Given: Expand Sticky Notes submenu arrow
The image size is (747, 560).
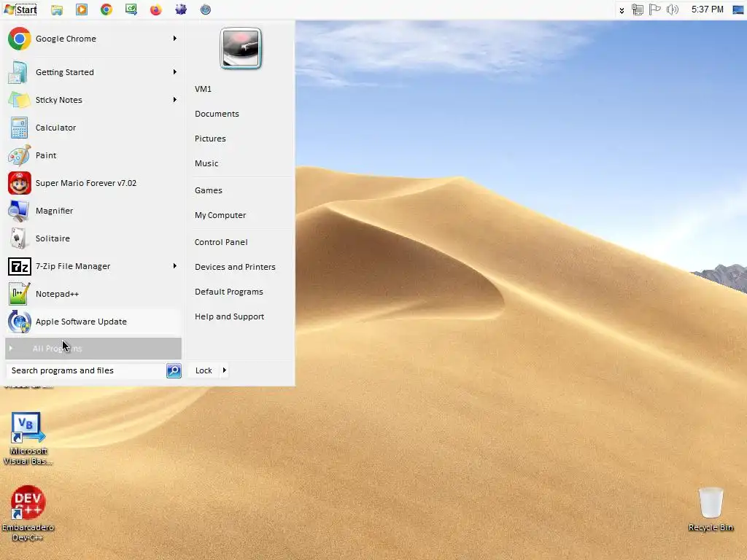Looking at the screenshot, I should pos(175,99).
